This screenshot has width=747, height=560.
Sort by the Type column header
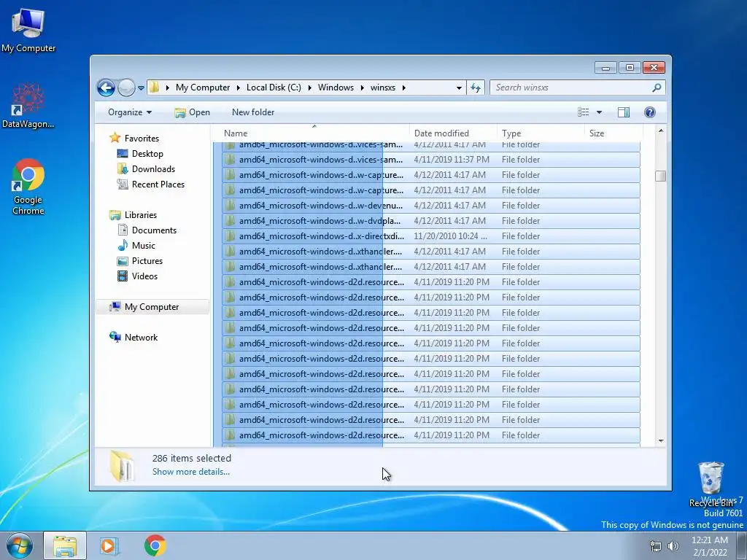pyautogui.click(x=541, y=133)
